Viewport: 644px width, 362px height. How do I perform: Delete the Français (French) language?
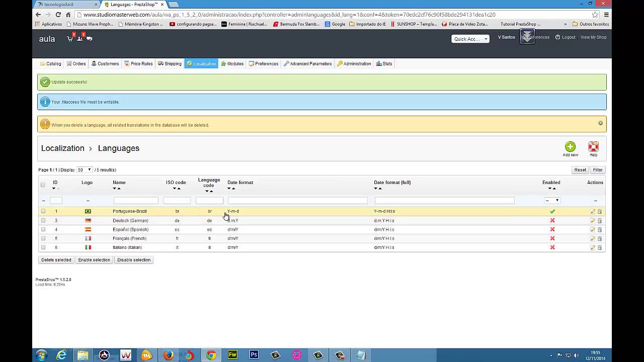click(600, 239)
